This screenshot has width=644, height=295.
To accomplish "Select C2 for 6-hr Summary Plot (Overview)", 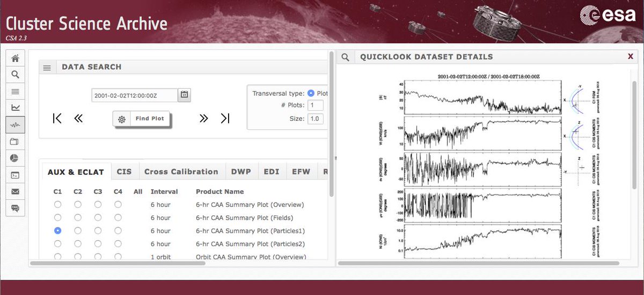I will pyautogui.click(x=78, y=204).
